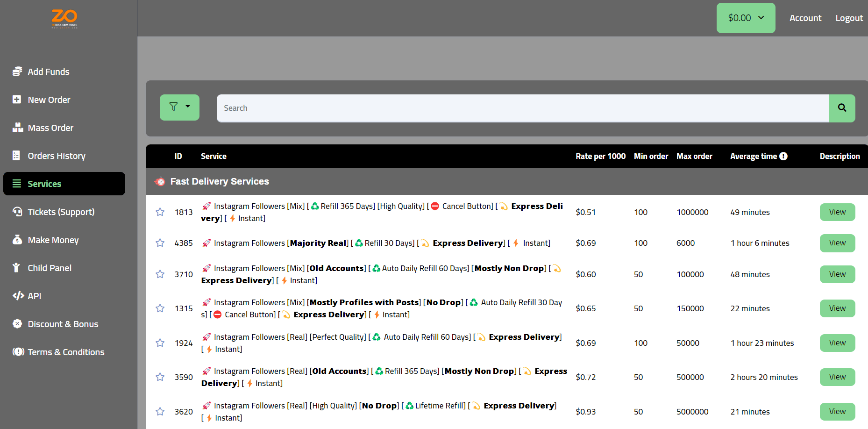Click the magnifier search button
The image size is (868, 429).
(x=842, y=108)
